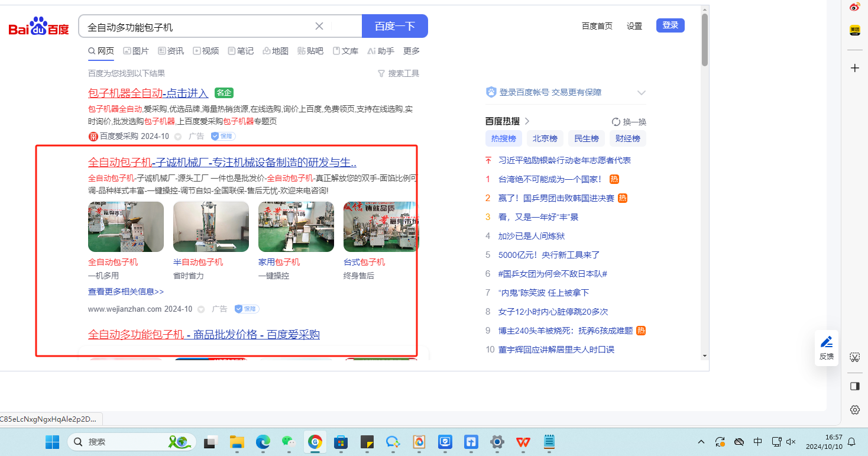Screen dimensions: 868x456
Task: Expand the 搜索工具 filter options
Action: point(399,73)
